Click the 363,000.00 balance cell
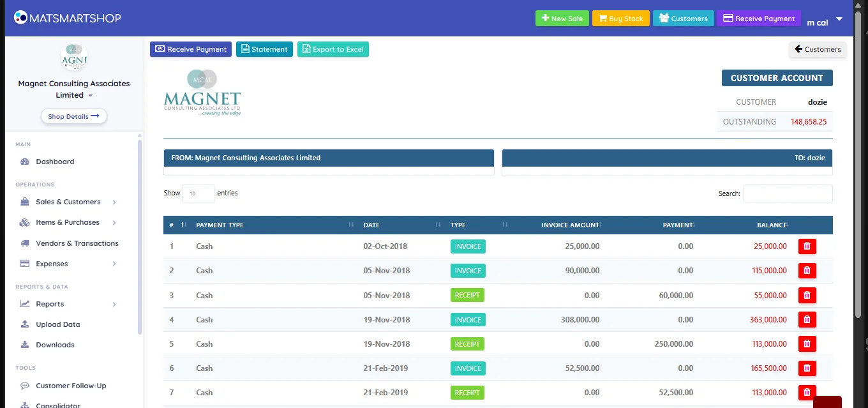The width and height of the screenshot is (868, 408). click(x=768, y=320)
